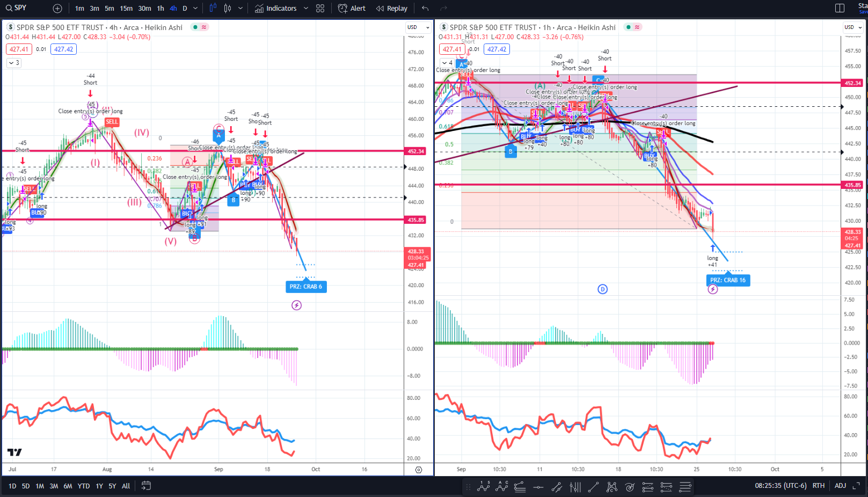
Task: Open the 4h chart's time axis settings gear
Action: 419,470
